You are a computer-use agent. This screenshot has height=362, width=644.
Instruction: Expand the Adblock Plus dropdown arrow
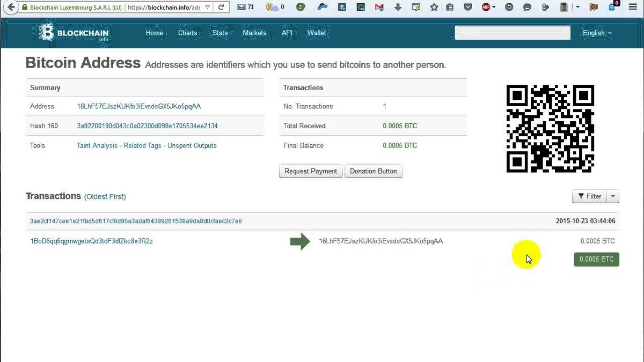coord(494,8)
